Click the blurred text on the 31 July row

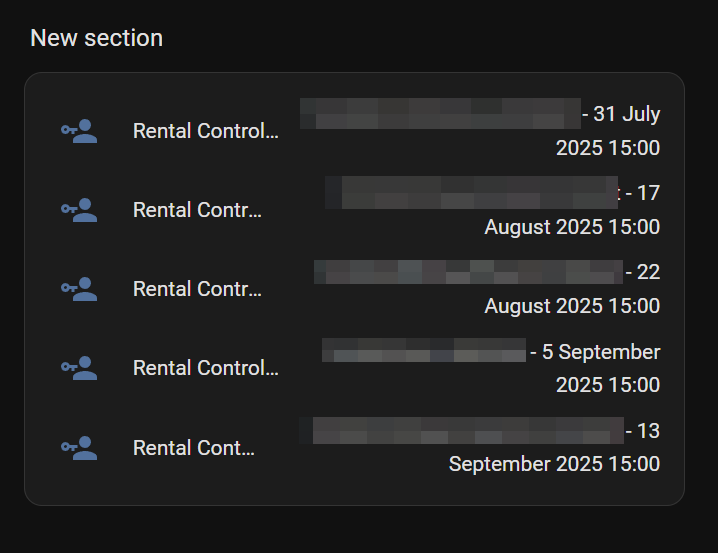[440, 114]
